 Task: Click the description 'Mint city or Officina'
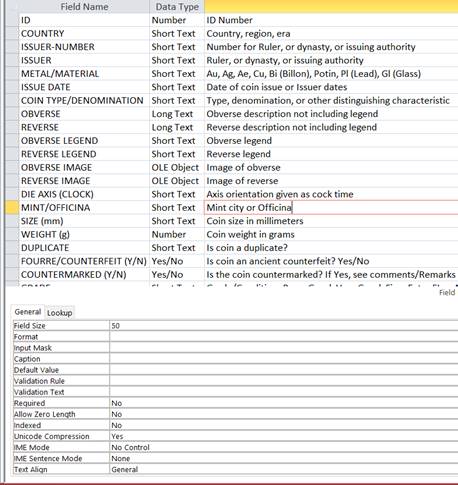pos(249,207)
